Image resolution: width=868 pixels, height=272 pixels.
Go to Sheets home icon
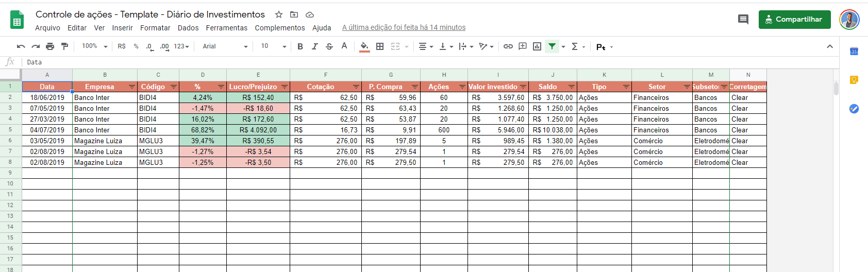[17, 20]
